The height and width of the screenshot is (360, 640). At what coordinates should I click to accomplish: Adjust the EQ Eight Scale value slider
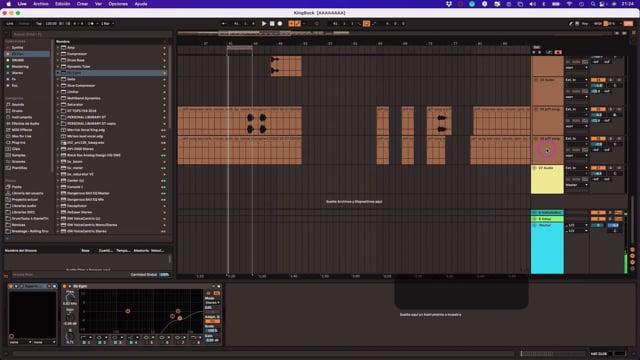pyautogui.click(x=212, y=330)
